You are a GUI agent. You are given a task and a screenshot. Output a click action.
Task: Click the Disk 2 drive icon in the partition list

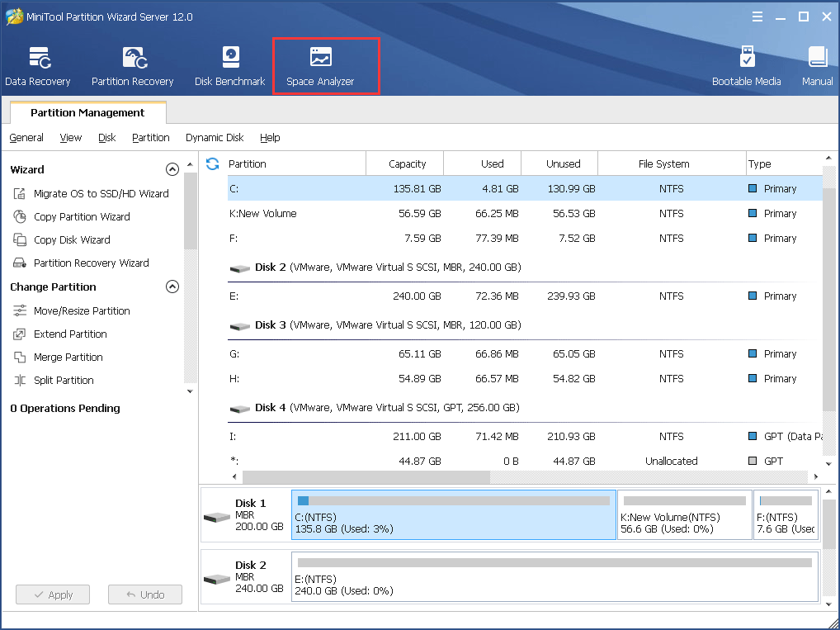point(240,268)
